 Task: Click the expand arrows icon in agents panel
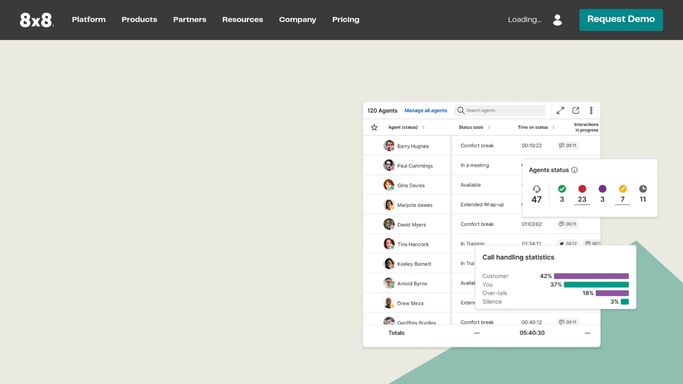(560, 111)
